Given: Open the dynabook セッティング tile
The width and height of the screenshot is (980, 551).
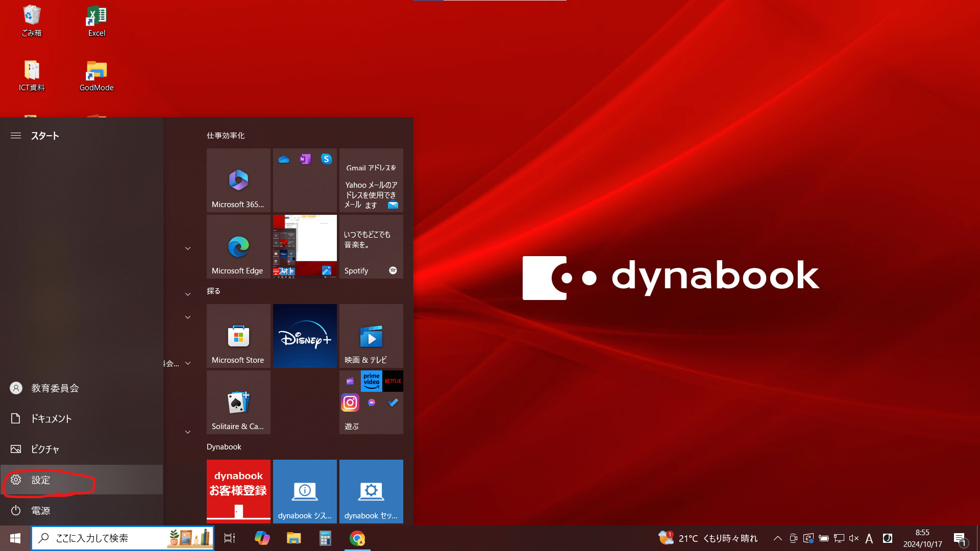Looking at the screenshot, I should 371,491.
